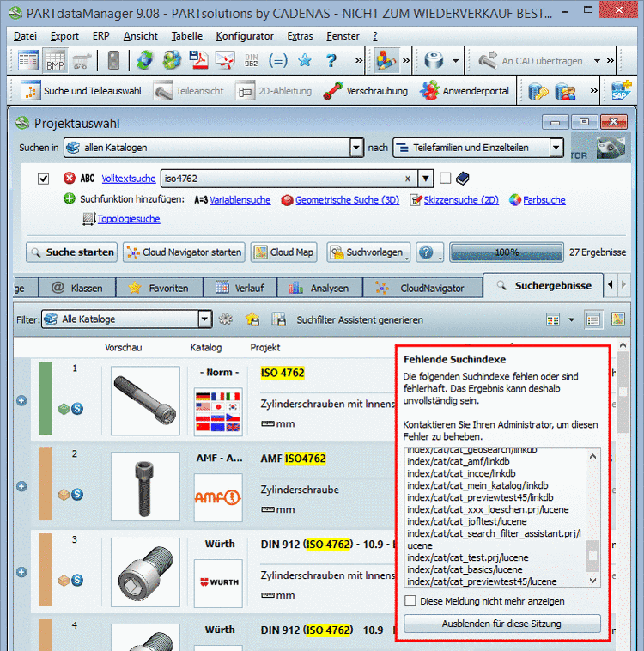
Task: Click the Geometrische Suche (3D) link
Action: click(347, 200)
